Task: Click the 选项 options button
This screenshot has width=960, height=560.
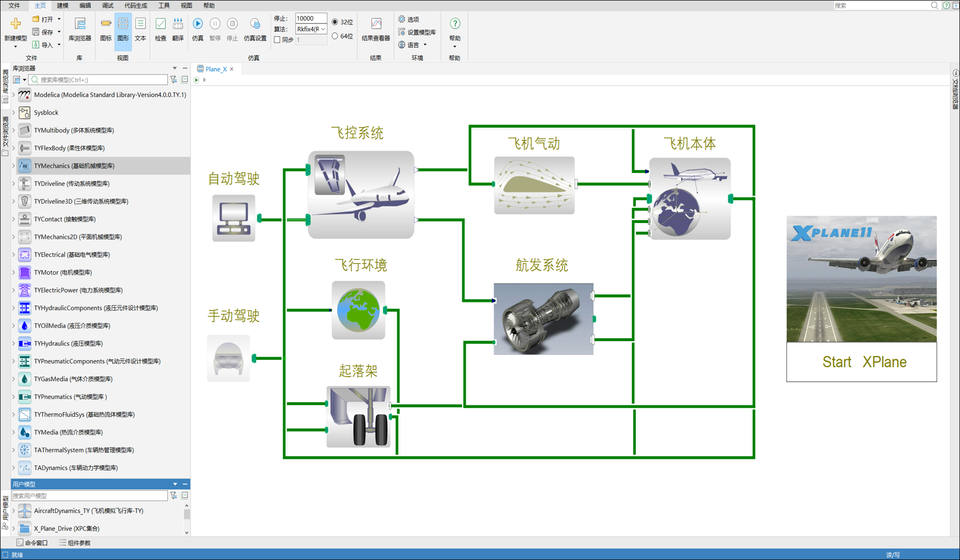Action: (x=409, y=19)
